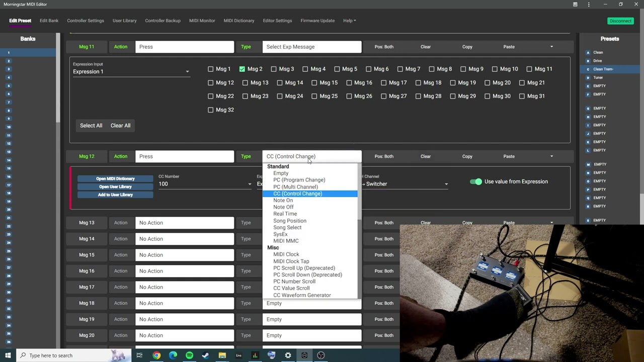This screenshot has width=644, height=362.
Task: Click the Msg 13 action field
Action: tap(184, 223)
